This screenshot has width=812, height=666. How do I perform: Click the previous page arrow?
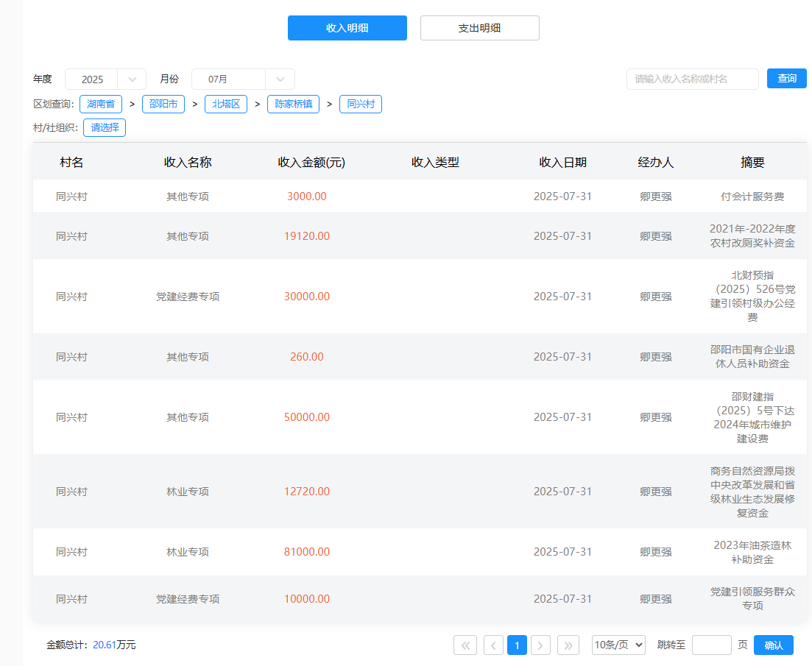(493, 645)
